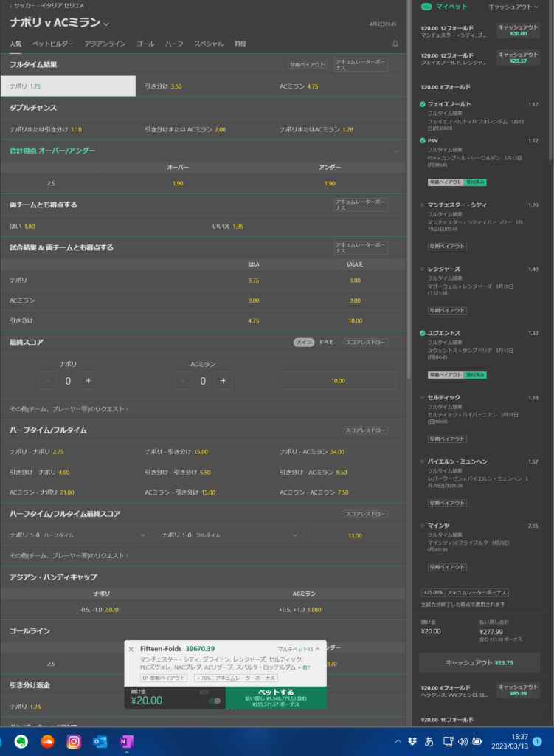Open Evernote from the taskbar
Image resolution: width=554 pixels, height=756 pixels.
click(x=21, y=741)
